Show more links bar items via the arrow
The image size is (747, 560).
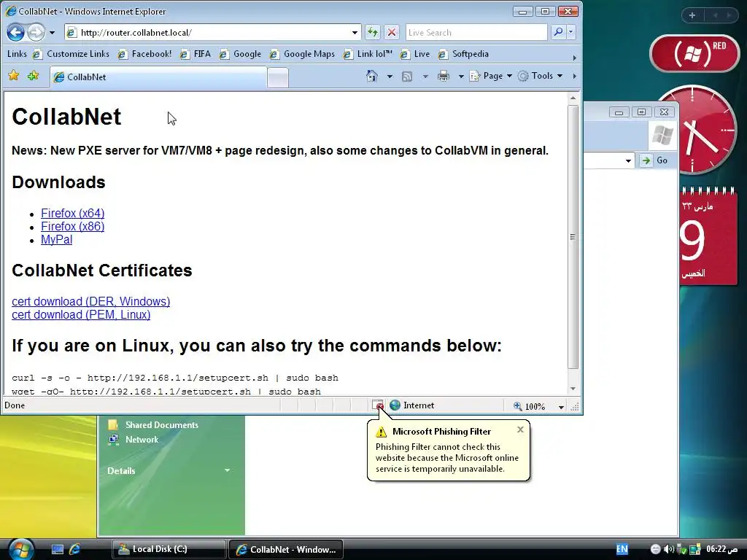[574, 58]
